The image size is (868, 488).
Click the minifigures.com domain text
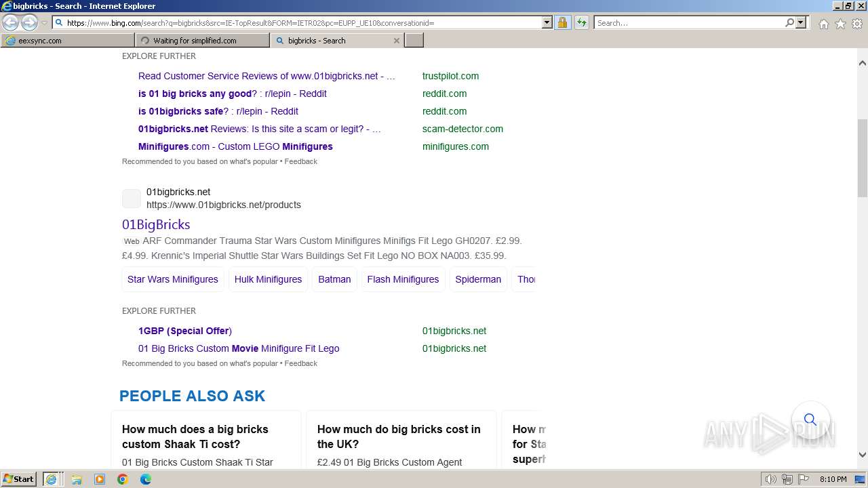[x=456, y=146]
